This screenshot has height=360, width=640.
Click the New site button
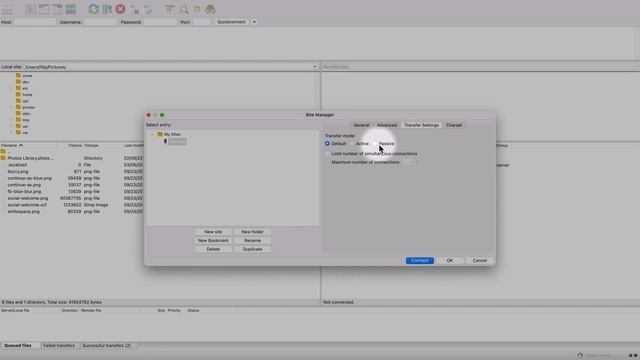pos(213,232)
